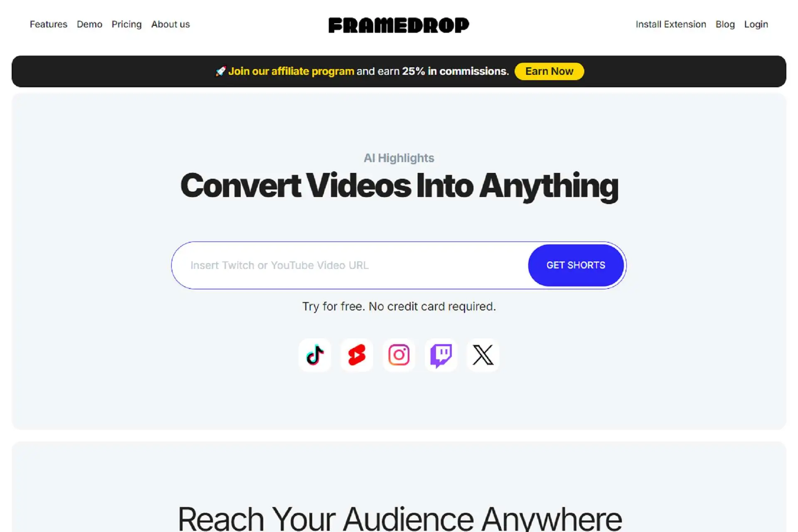The image size is (798, 532).
Task: Click the X (Twitter) icon
Action: click(482, 355)
